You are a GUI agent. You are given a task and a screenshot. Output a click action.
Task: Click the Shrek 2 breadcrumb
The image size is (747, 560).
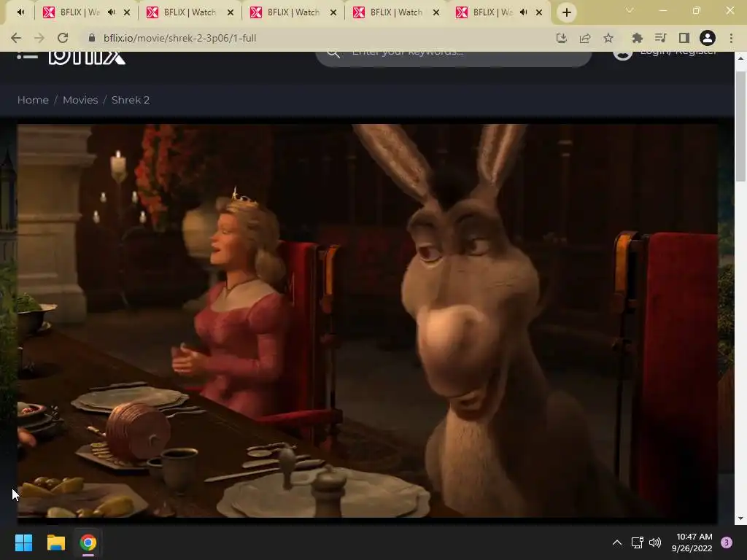131,100
